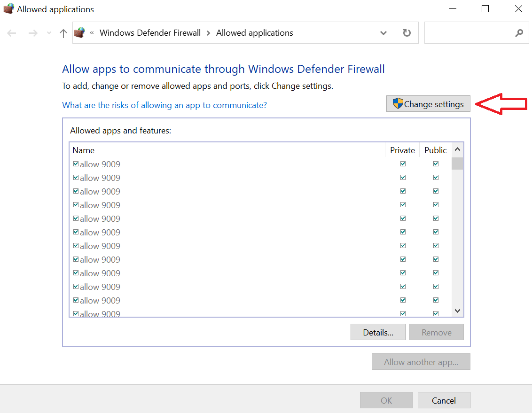Click the 'To add, change or remove' instruction text
This screenshot has width=532, height=413.
point(197,86)
